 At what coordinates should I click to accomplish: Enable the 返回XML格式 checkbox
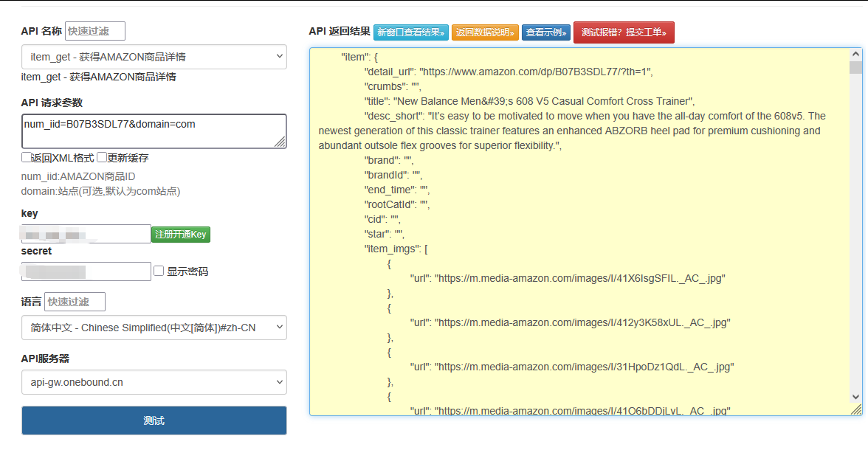26,157
